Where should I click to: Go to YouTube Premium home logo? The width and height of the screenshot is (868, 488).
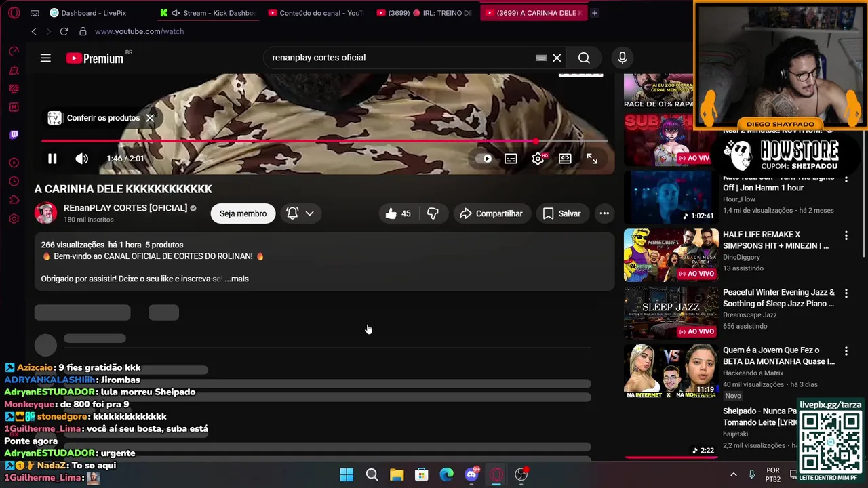95,58
